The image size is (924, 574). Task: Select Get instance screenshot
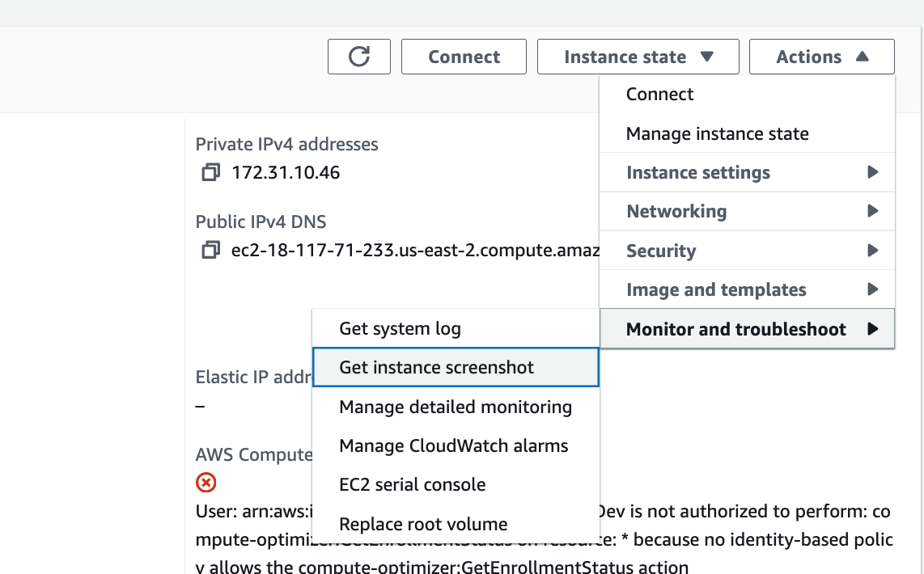coord(434,367)
